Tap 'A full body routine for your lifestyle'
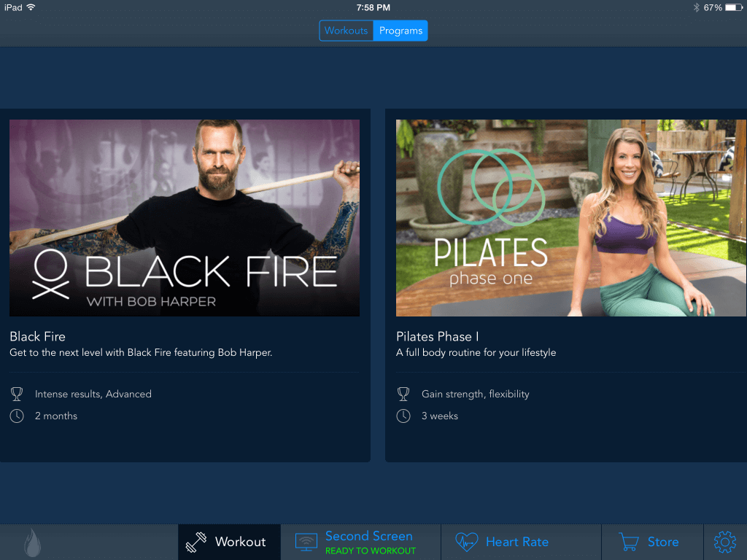 pyautogui.click(x=476, y=352)
